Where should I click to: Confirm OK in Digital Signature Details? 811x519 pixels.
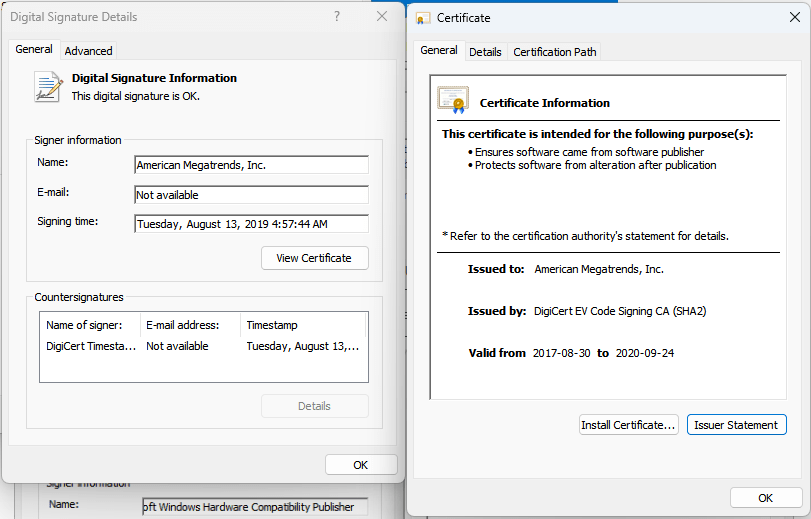[x=360, y=465]
